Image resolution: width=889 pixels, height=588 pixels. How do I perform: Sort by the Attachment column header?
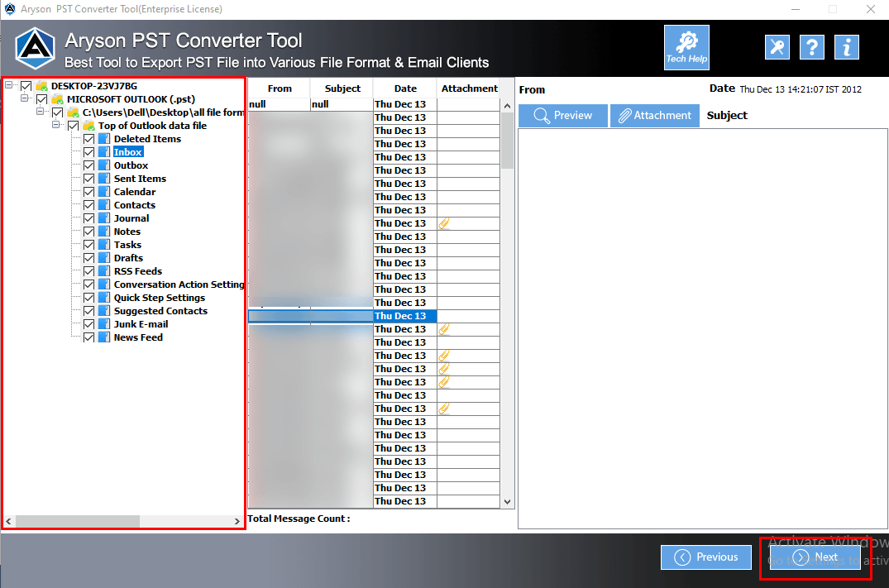point(469,88)
